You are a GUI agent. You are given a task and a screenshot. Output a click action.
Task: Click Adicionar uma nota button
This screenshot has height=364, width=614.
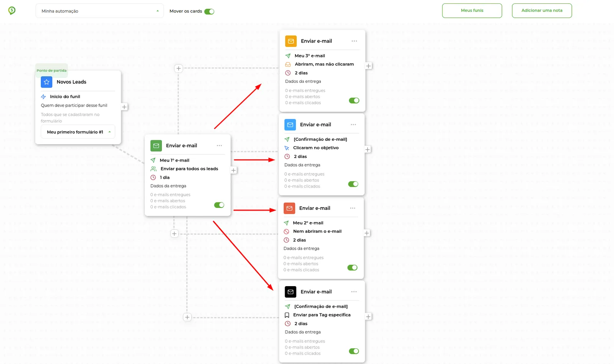(542, 11)
